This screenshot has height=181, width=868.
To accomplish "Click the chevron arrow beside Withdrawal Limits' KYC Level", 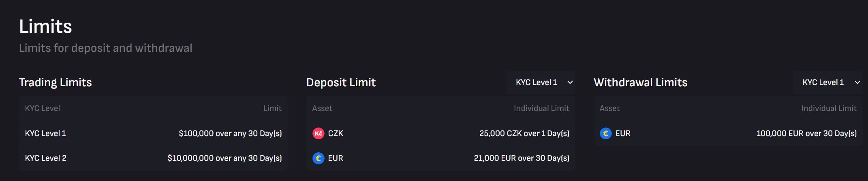I will (857, 82).
